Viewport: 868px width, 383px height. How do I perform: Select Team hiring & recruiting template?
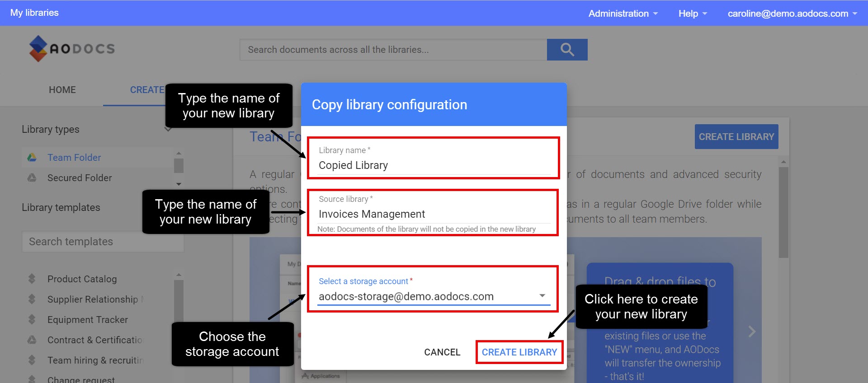coord(96,360)
